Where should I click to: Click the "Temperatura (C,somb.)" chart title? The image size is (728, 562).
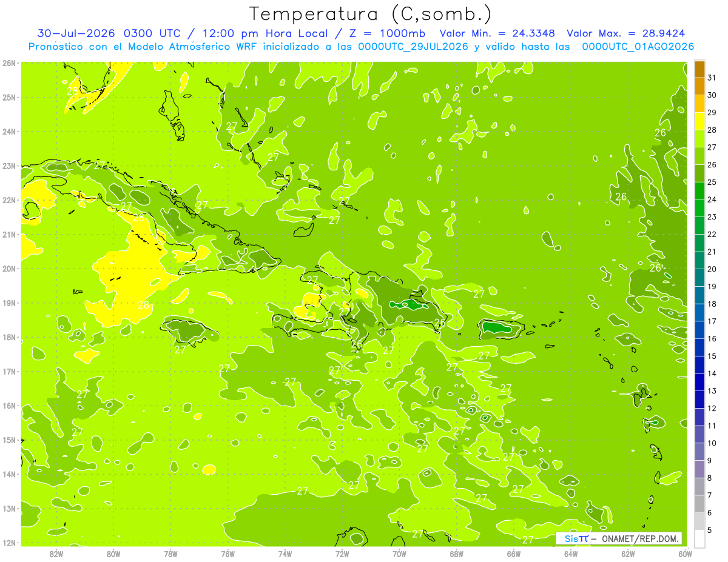pyautogui.click(x=371, y=14)
